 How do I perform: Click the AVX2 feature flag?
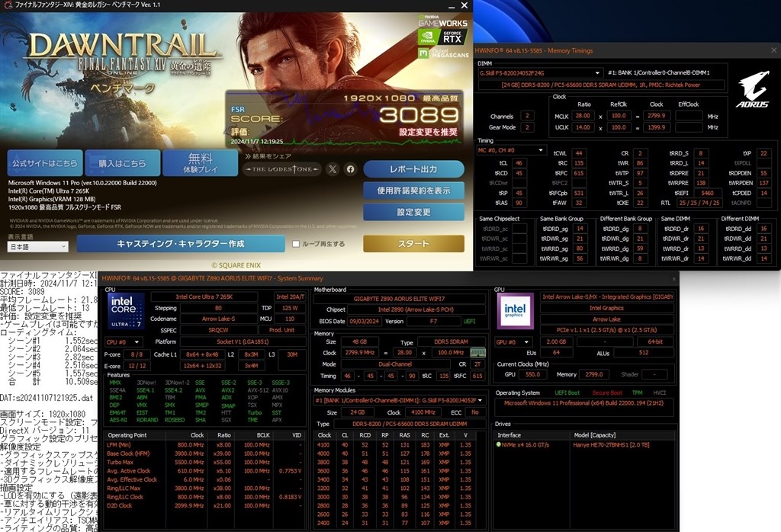pyautogui.click(x=228, y=390)
